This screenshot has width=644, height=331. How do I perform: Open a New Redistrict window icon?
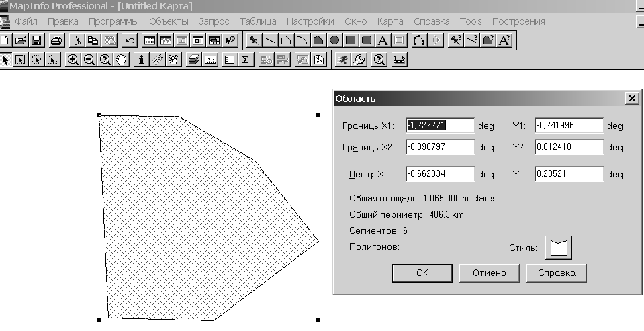click(x=214, y=40)
